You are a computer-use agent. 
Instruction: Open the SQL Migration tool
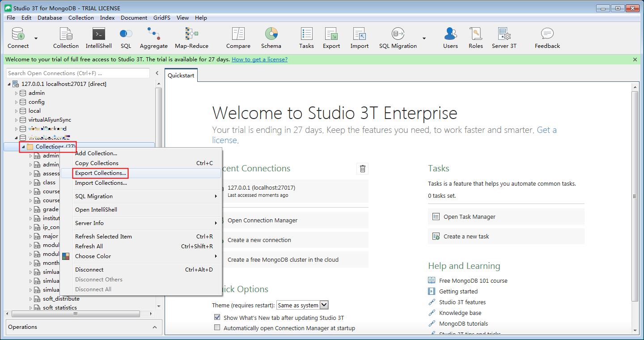coord(398,34)
